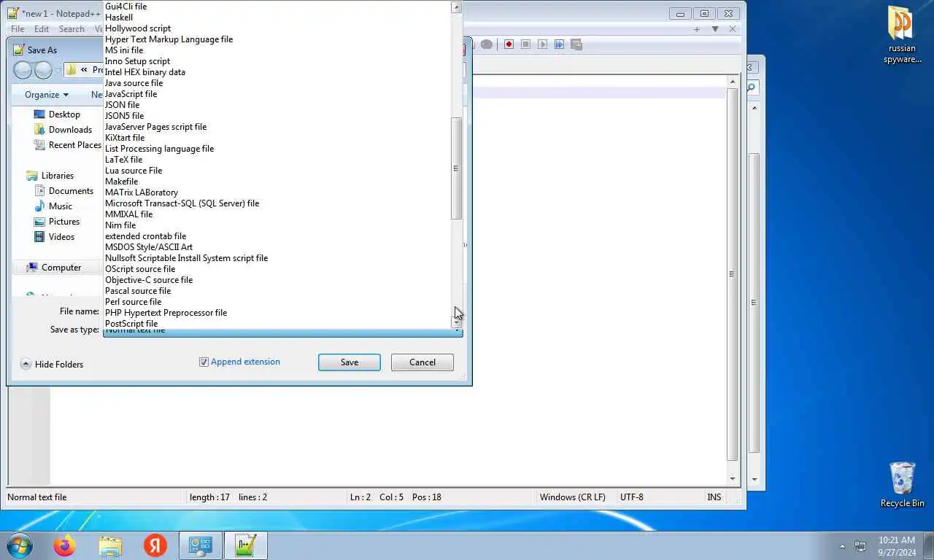Viewport: 934px width, 560px height.
Task: Toggle the Append extension checkbox
Action: coord(204,362)
